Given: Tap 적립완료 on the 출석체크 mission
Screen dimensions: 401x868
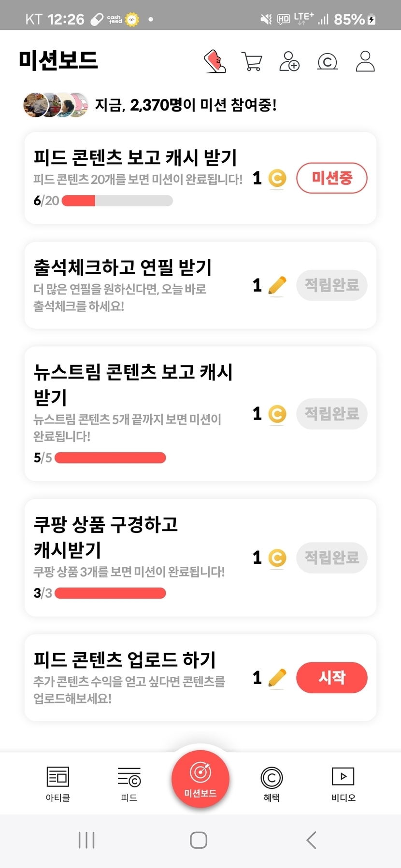Looking at the screenshot, I should [x=332, y=285].
